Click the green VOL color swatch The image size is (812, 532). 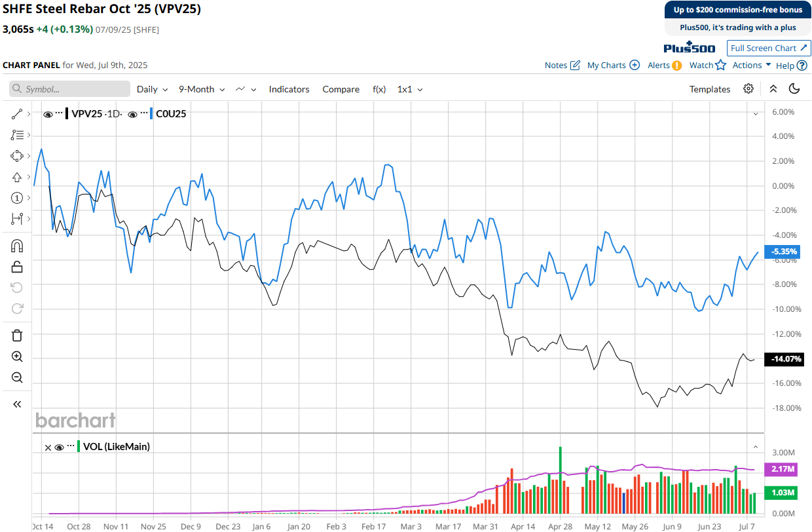79,446
